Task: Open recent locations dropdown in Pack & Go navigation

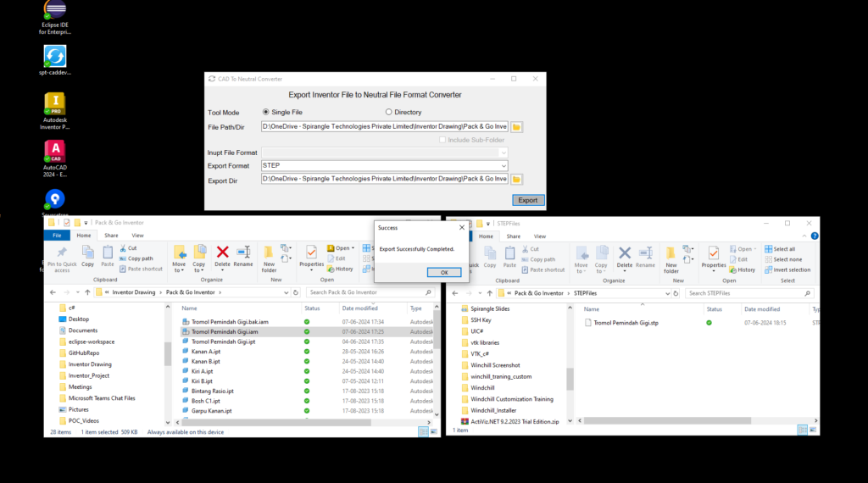Action: pyautogui.click(x=77, y=292)
